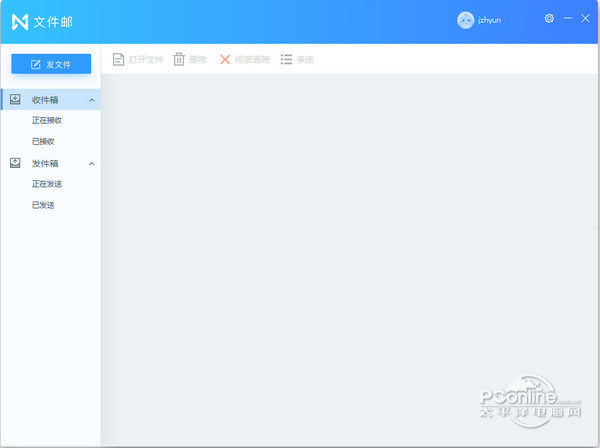The width and height of the screenshot is (600, 448).
Task: Click the 文件邮 N logo icon
Action: pyautogui.click(x=20, y=22)
